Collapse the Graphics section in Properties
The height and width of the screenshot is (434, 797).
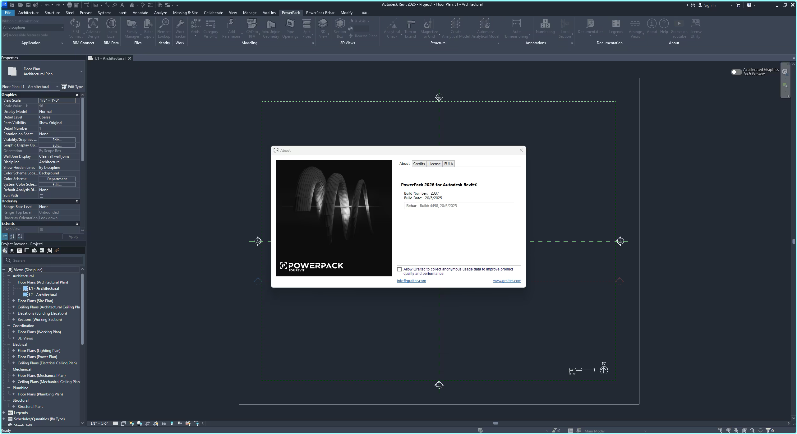pyautogui.click(x=77, y=95)
